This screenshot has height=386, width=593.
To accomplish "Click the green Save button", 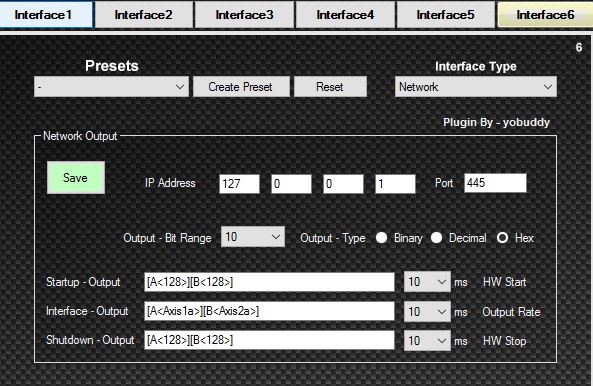I will (76, 178).
